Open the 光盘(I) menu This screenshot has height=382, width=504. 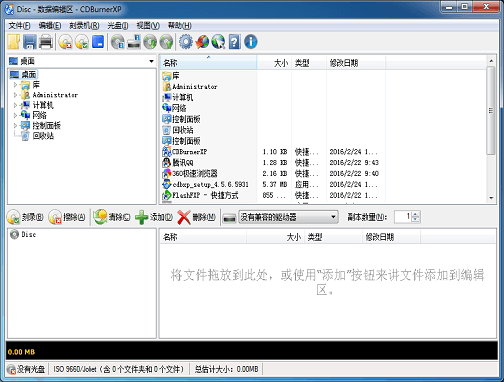click(118, 26)
